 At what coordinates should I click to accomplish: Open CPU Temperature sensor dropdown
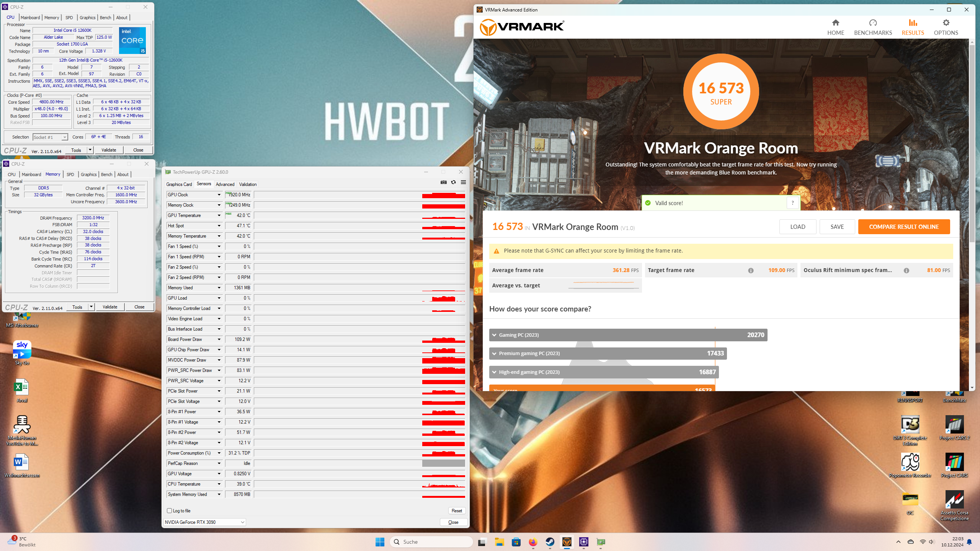[x=219, y=484]
